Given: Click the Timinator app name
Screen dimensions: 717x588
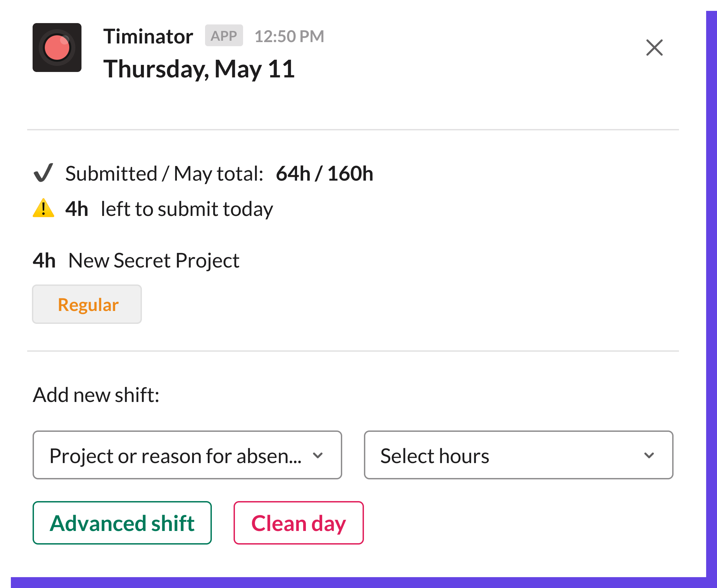Looking at the screenshot, I should [148, 36].
